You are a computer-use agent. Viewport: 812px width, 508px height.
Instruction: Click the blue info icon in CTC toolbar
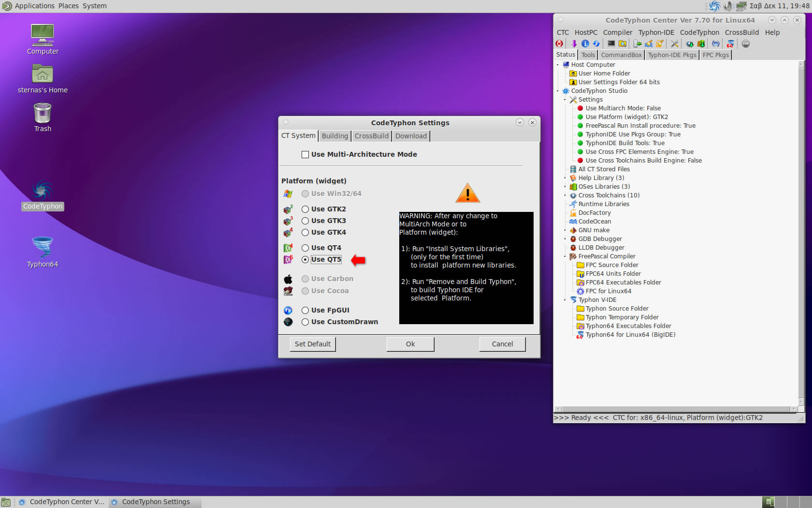click(585, 44)
